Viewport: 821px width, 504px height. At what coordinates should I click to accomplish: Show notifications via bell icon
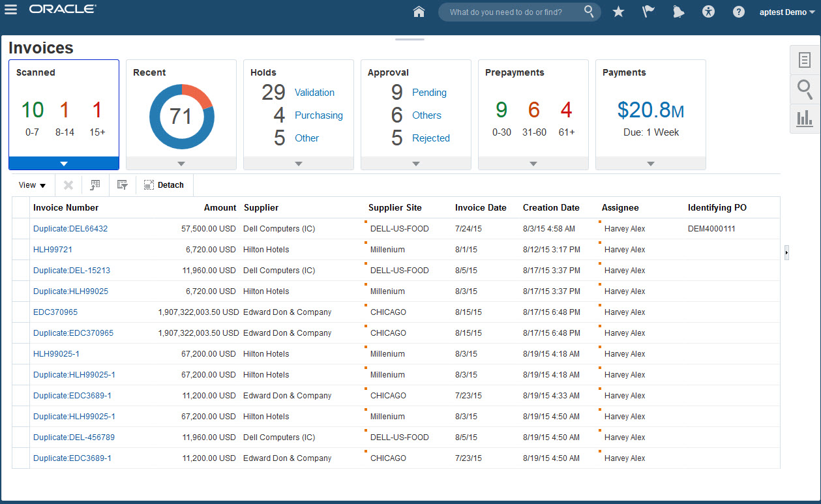[678, 12]
